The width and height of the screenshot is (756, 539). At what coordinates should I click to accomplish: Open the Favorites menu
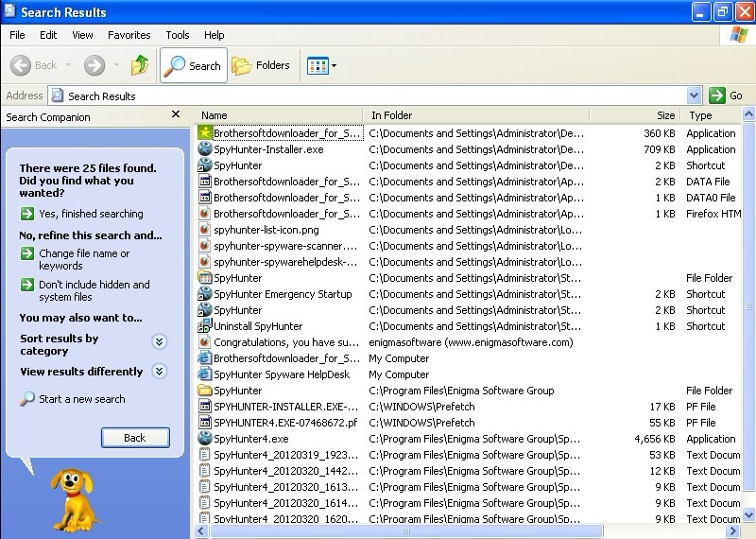pyautogui.click(x=129, y=35)
